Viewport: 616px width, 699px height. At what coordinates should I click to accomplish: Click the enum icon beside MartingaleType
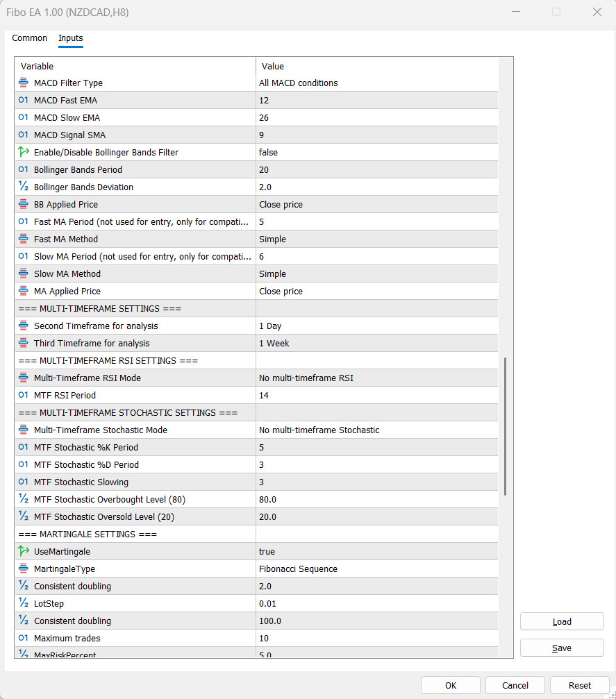23,569
